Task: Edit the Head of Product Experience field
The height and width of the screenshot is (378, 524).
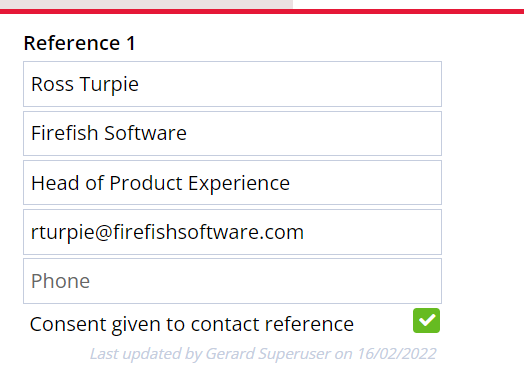Action: pyautogui.click(x=232, y=182)
